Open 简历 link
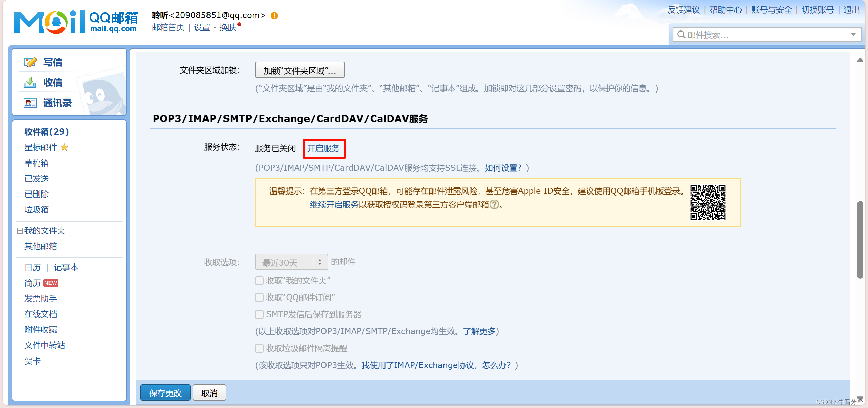The image size is (868, 408). pyautogui.click(x=33, y=283)
